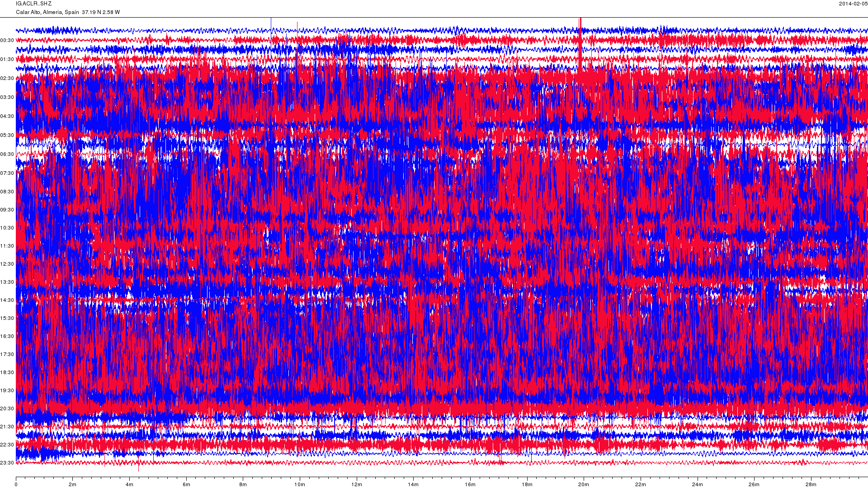Click the 23:30 time label
Screen dimensions: 868x488
tap(7, 463)
